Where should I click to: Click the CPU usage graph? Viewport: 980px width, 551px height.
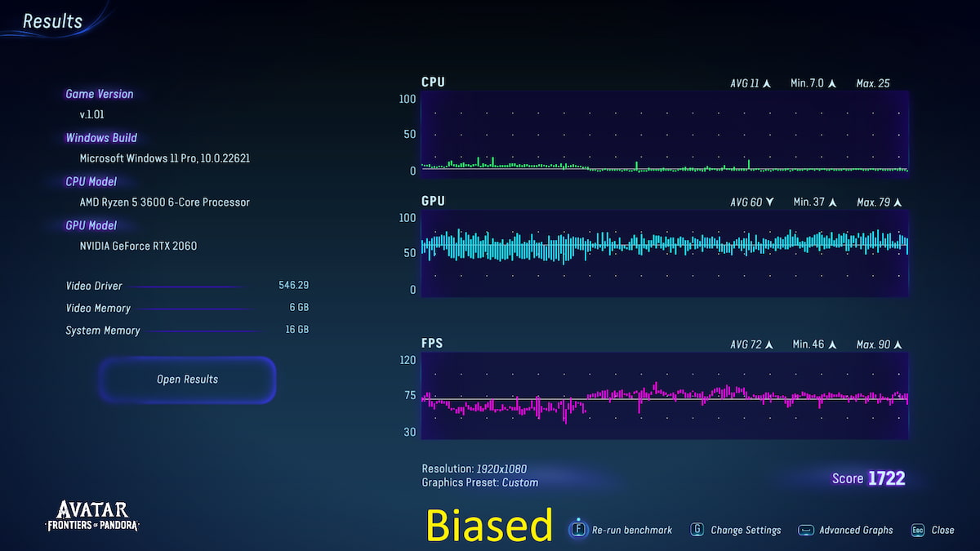(664, 134)
